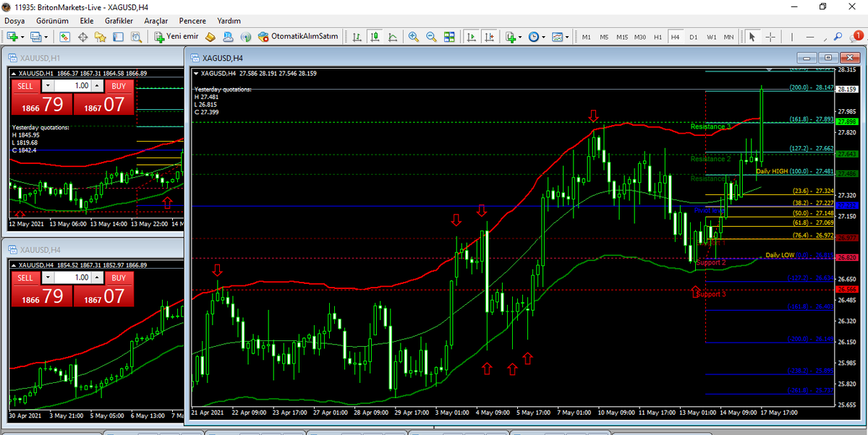Toggle one-click trading triangle in XAUUSD,H4 chart
Viewport: 868px width, 435px height.
coord(14,265)
